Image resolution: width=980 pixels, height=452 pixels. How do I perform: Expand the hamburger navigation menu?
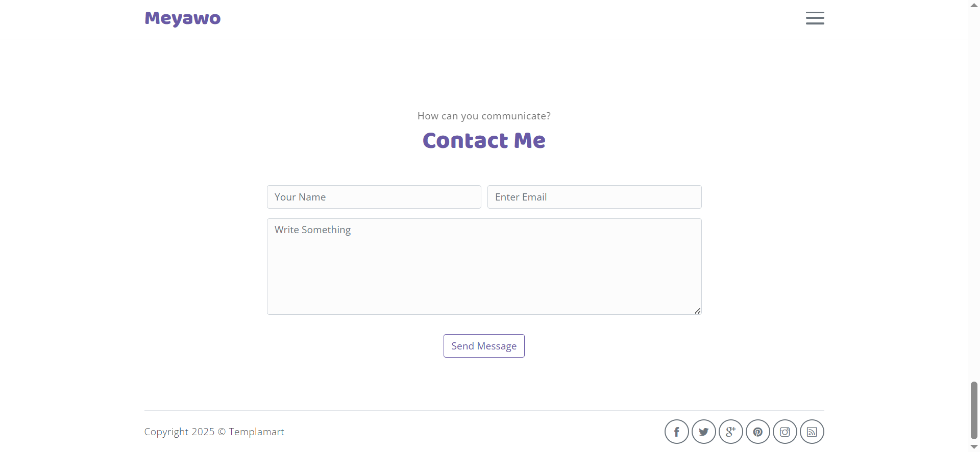tap(815, 18)
